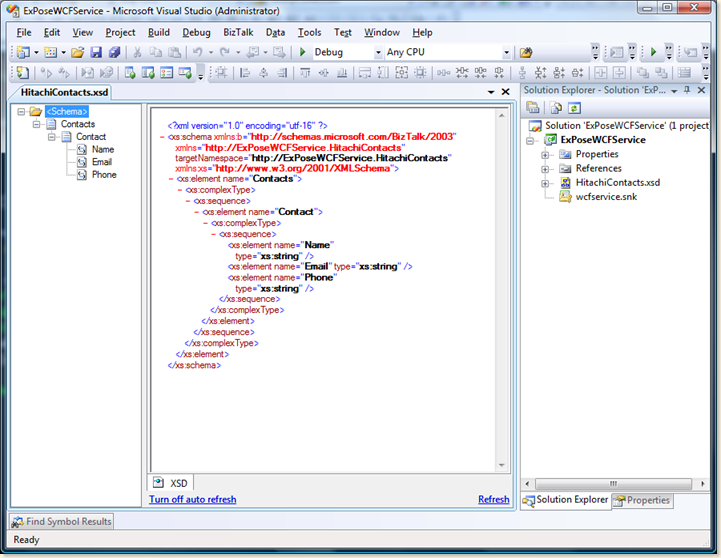721x558 pixels.
Task: Expand the Properties folder in Solution Explorer
Action: (x=545, y=155)
